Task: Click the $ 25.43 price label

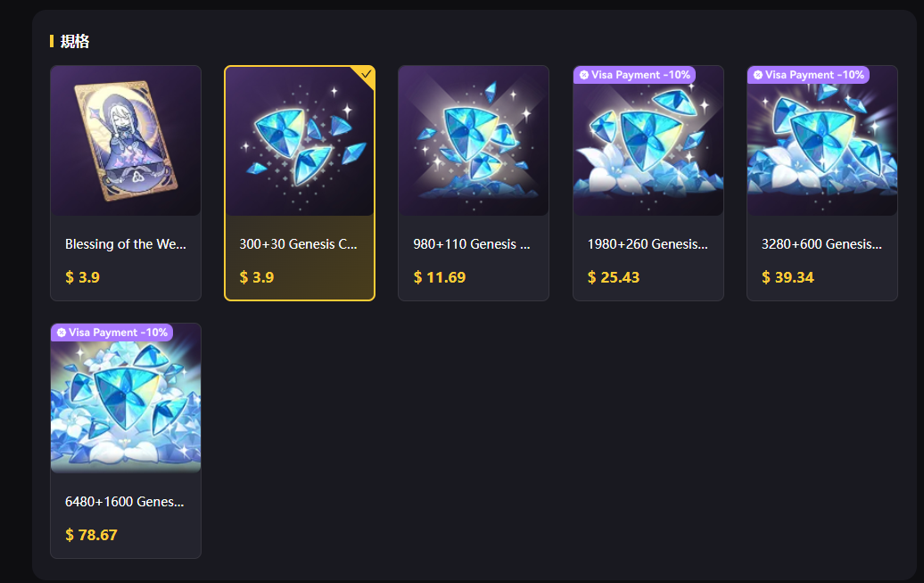Action: point(614,277)
